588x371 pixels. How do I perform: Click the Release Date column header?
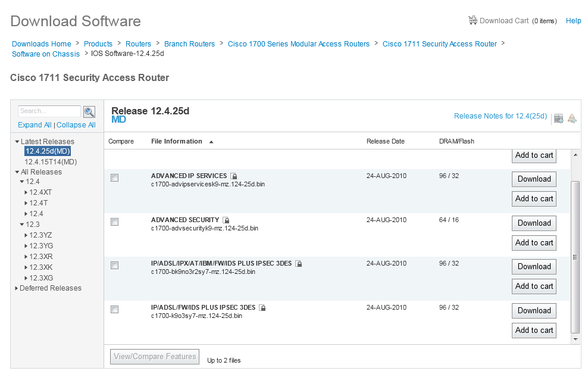(x=386, y=141)
